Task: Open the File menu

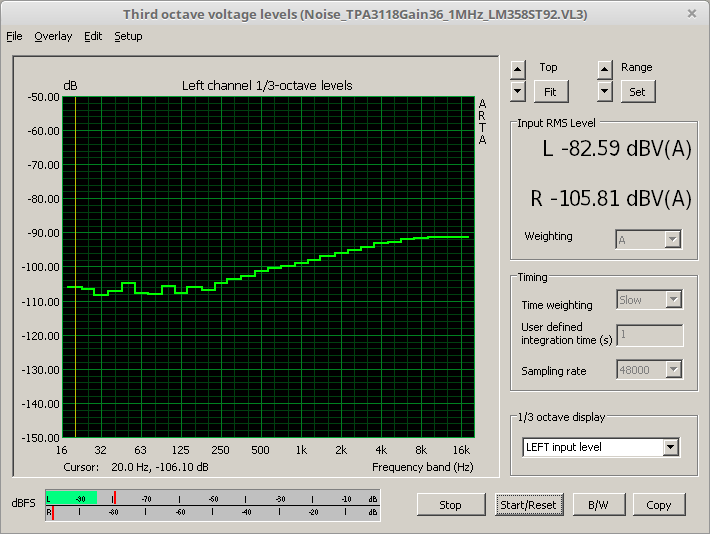Action: pyautogui.click(x=14, y=36)
